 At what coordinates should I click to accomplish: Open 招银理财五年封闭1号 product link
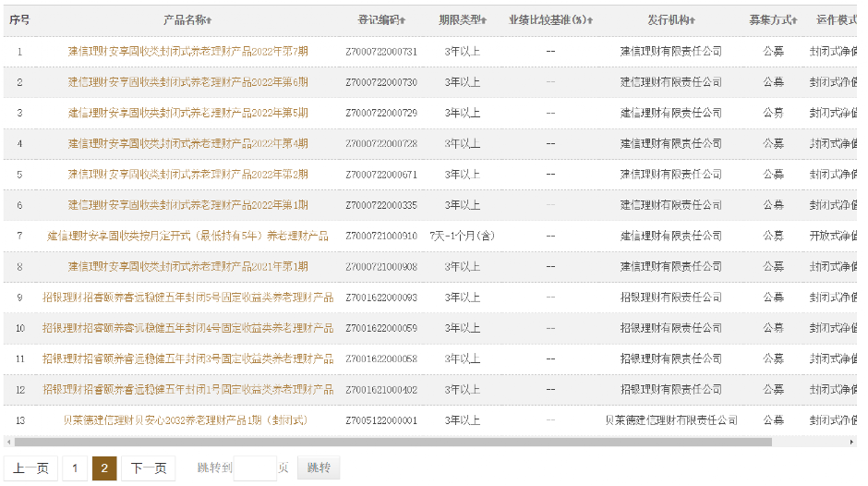pos(187,390)
